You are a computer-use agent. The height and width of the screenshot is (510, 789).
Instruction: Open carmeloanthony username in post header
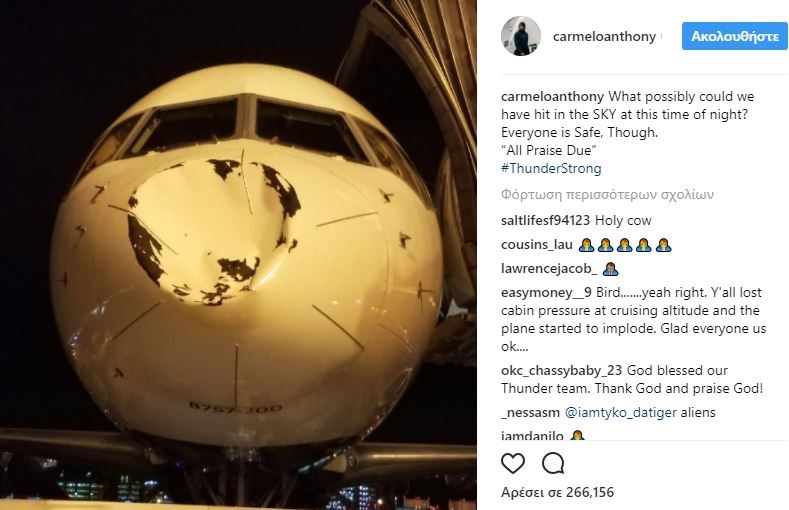(604, 37)
